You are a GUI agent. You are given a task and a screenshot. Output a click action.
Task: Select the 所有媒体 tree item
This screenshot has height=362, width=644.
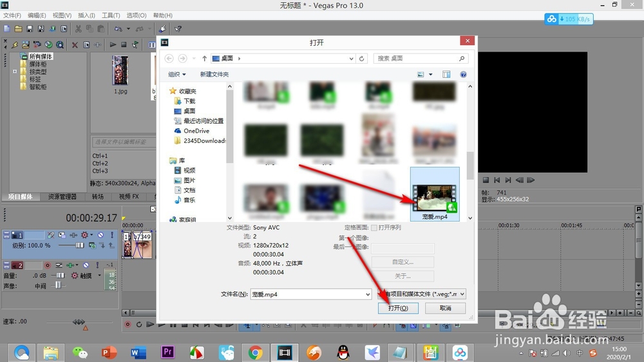pos(41,56)
